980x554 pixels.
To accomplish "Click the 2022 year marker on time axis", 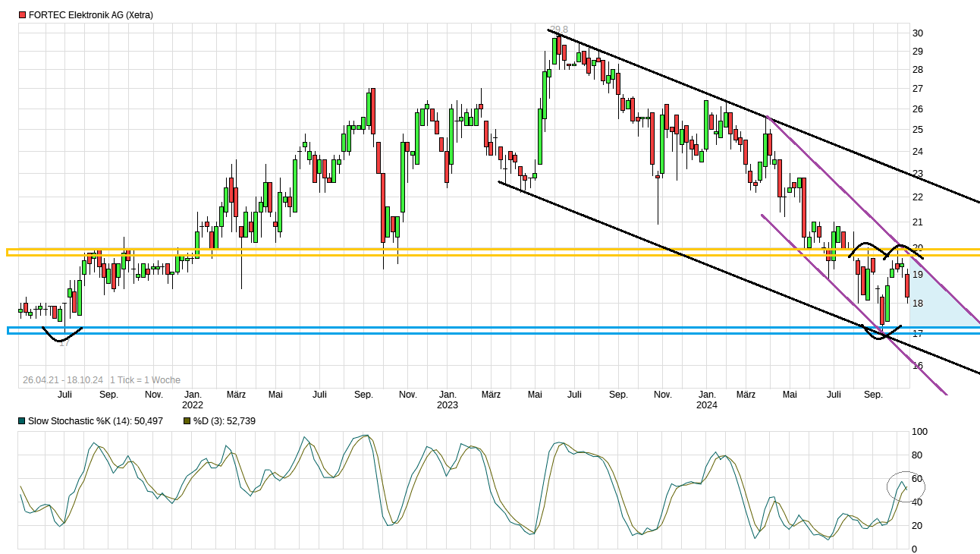I will click(x=193, y=405).
